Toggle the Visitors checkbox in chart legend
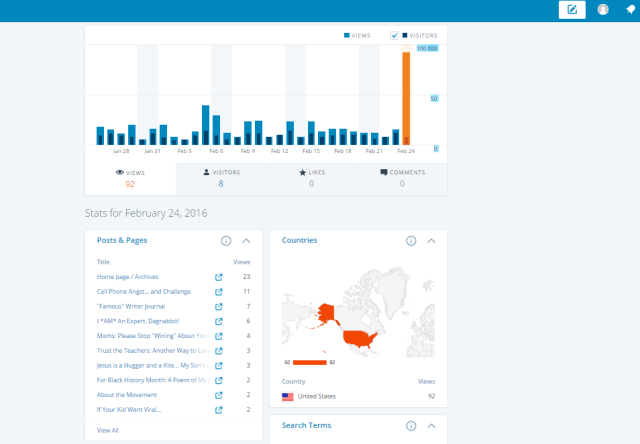 tap(395, 35)
